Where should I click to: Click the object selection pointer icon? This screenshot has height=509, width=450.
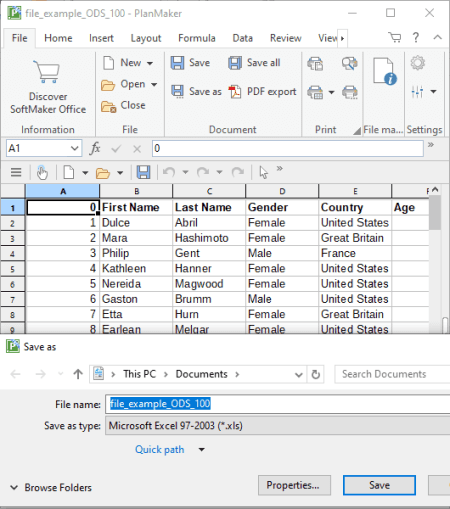pyautogui.click(x=263, y=173)
